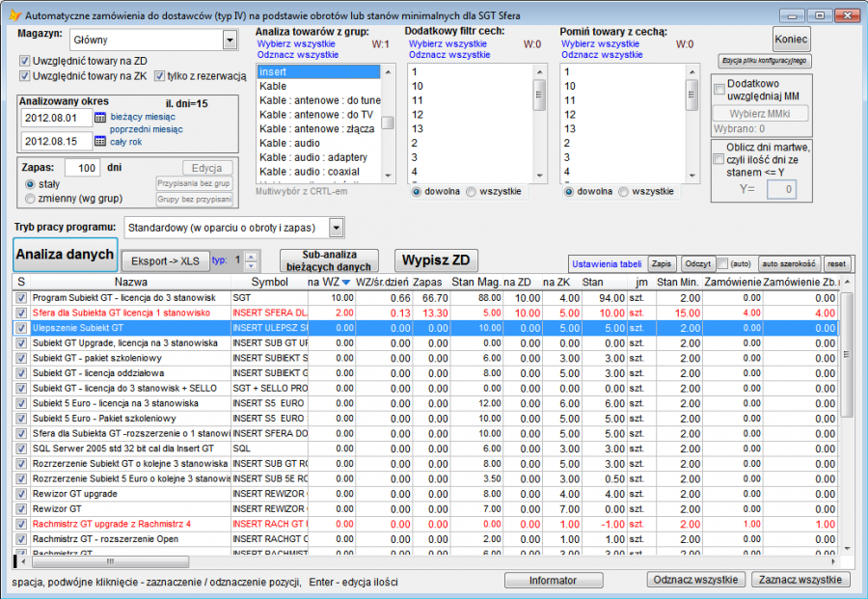Image resolution: width=868 pixels, height=599 pixels.
Task: Click Eksport -> XLS button
Action: (166, 260)
